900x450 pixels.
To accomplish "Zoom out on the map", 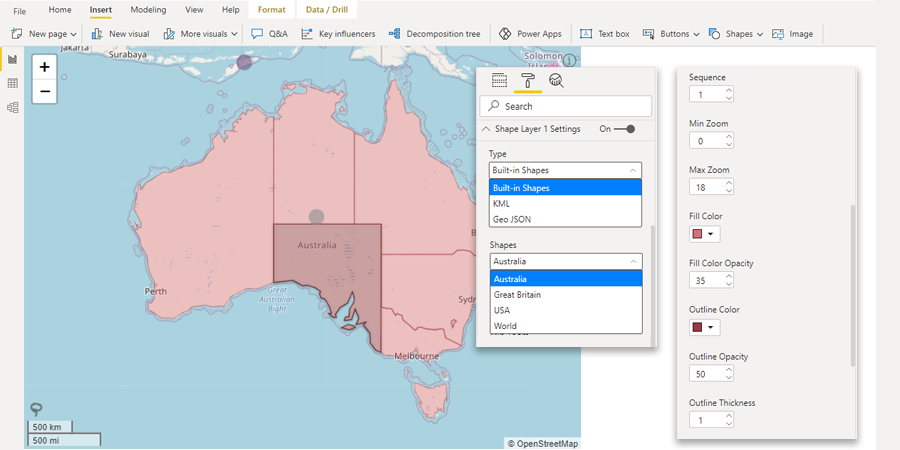I will 44,91.
